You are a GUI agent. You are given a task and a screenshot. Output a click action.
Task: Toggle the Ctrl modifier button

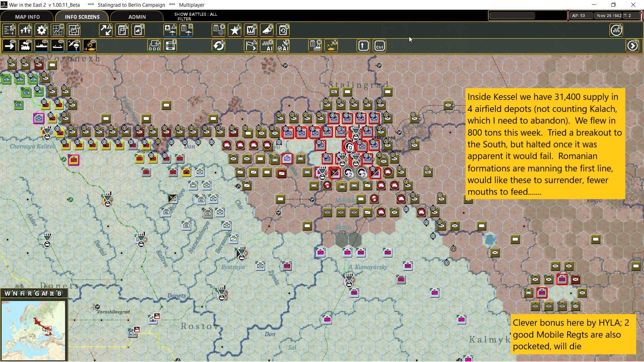(x=379, y=46)
